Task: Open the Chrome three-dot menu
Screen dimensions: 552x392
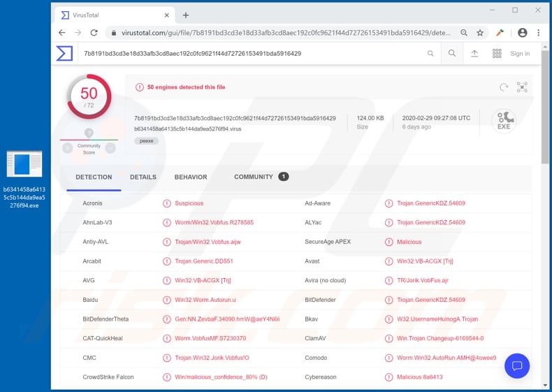Action: tap(538, 33)
